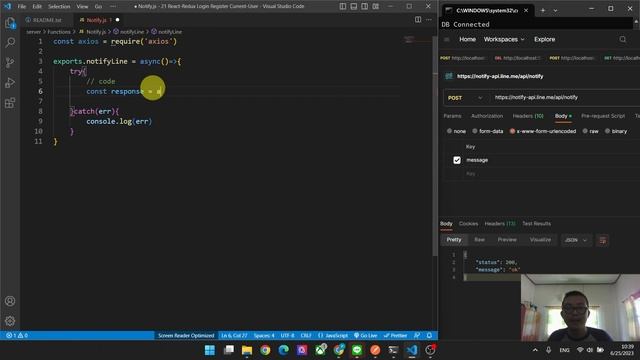Open the Manage gear in VS Code

tap(10, 321)
